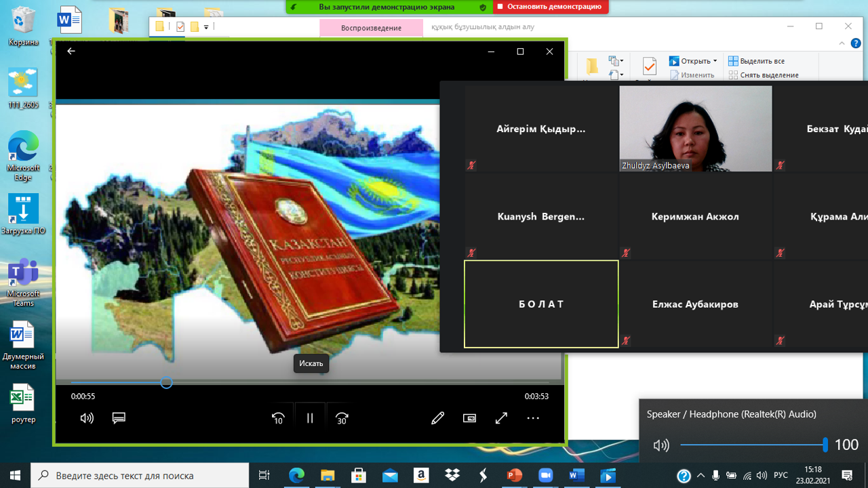Click Снять выделение in Explorer ribbon
This screenshot has width=868, height=488.
click(763, 75)
